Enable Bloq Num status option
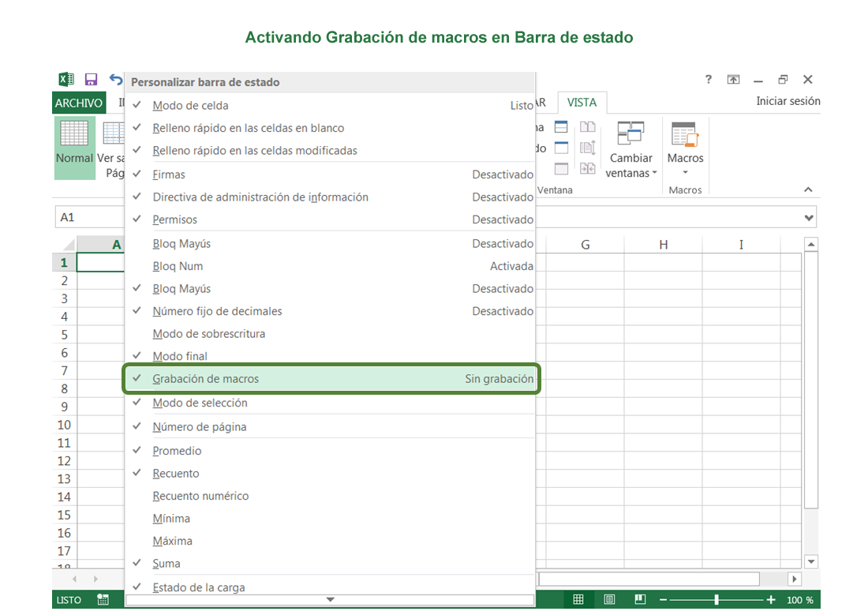Image resolution: width=868 pixels, height=615 pixels. click(x=330, y=266)
